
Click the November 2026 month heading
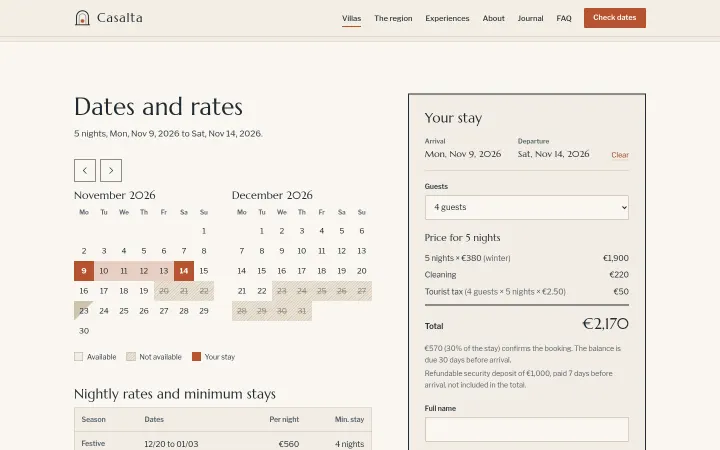click(x=115, y=195)
